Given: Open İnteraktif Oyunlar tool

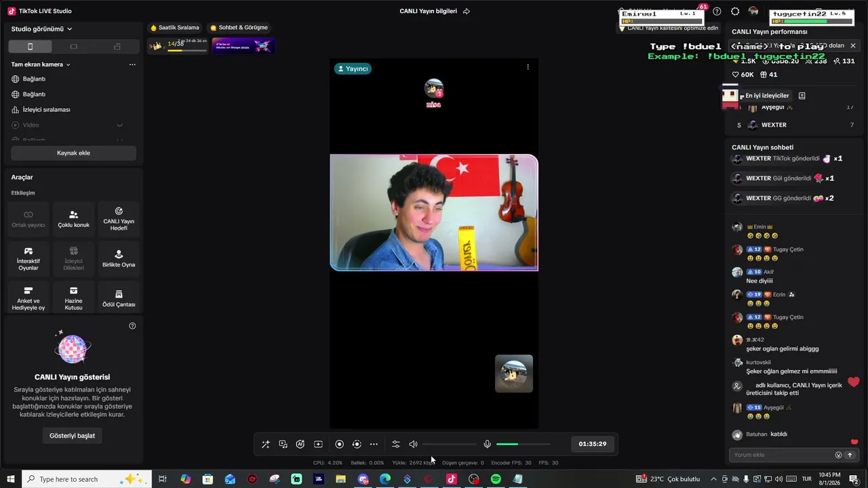Looking at the screenshot, I should pos(28,259).
